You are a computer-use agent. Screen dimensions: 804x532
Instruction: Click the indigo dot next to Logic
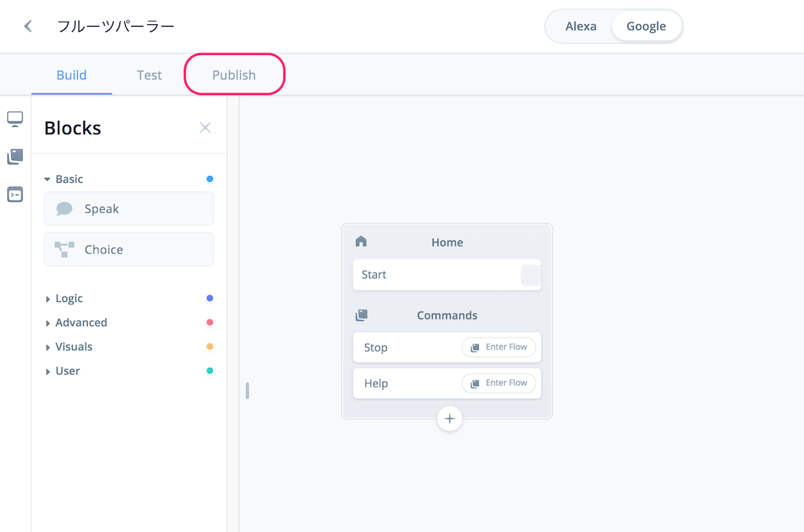(x=210, y=298)
